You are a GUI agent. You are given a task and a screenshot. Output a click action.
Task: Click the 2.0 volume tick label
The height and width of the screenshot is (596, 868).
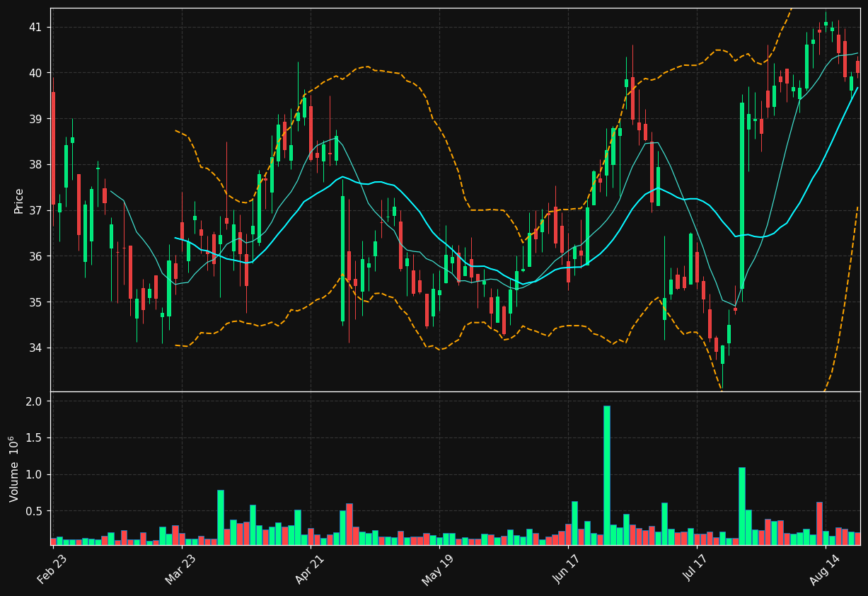[34, 401]
